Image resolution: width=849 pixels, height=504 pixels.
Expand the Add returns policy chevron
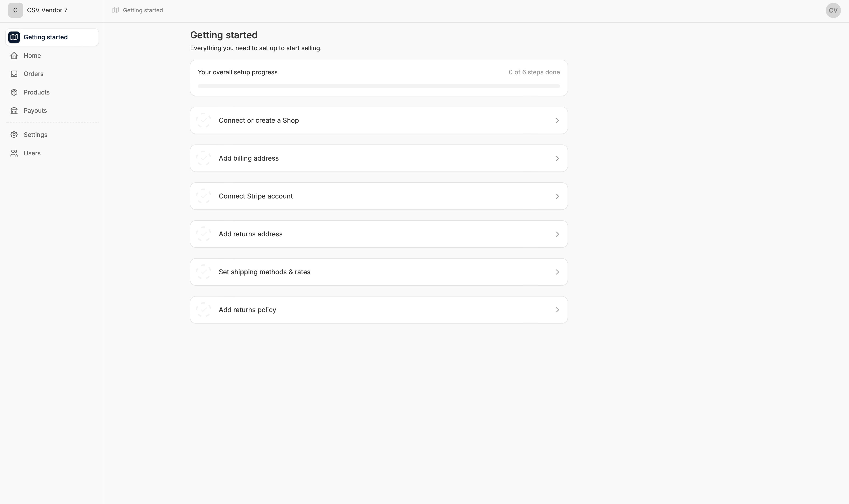pos(557,310)
